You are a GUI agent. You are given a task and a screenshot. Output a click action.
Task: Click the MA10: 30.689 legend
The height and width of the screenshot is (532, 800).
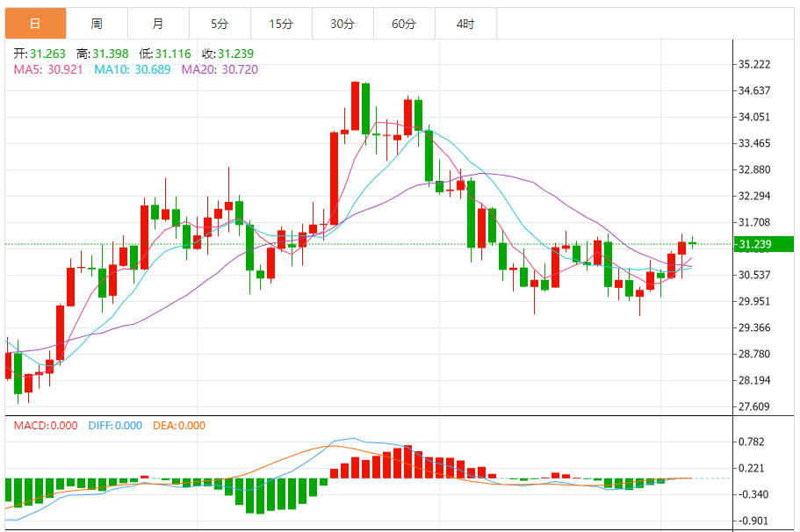point(132,69)
